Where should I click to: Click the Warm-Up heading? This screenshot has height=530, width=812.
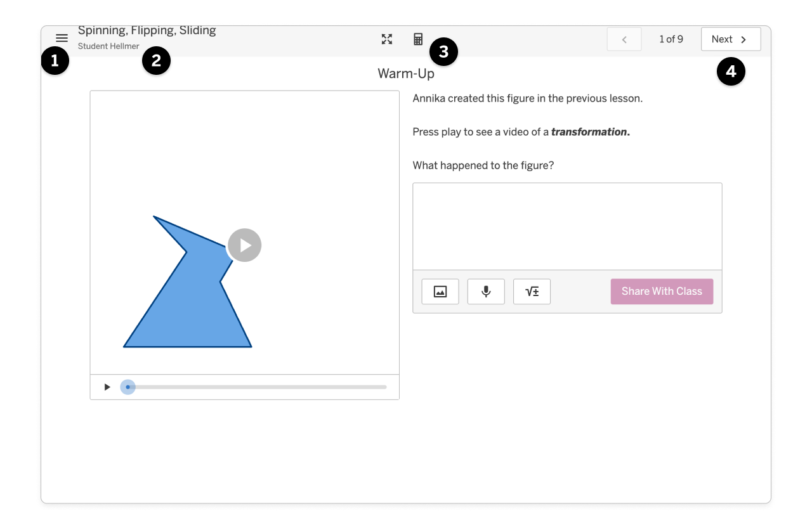click(406, 74)
